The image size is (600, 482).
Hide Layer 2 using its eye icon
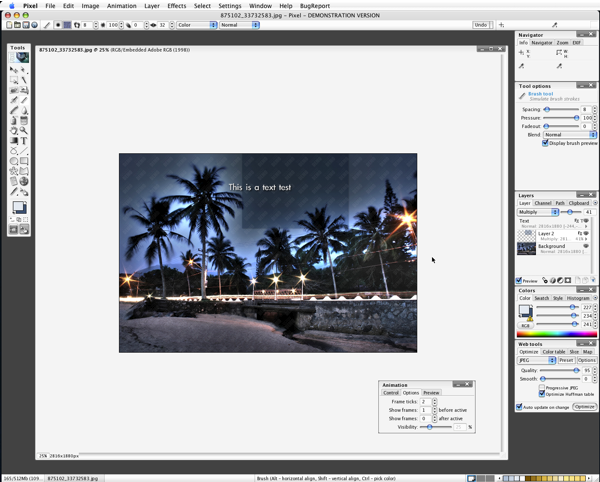tap(586, 233)
